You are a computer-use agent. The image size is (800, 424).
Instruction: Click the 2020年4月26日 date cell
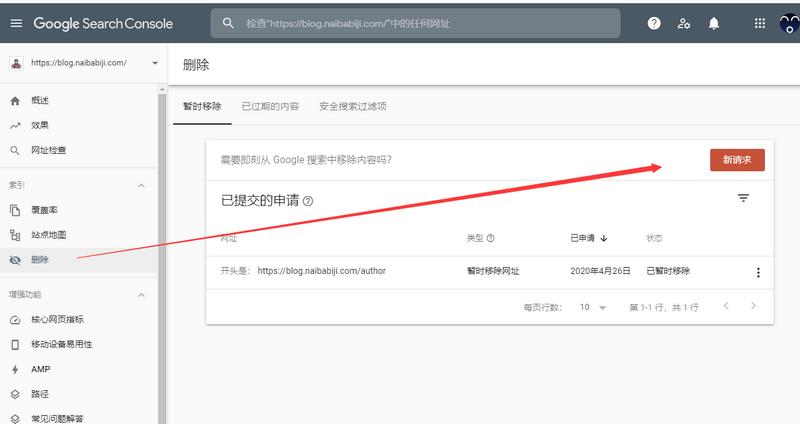point(600,271)
